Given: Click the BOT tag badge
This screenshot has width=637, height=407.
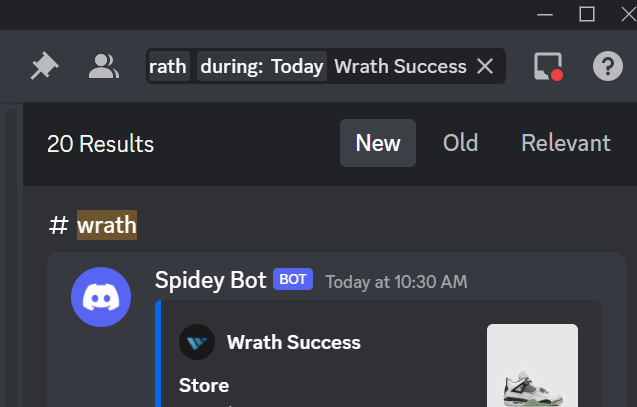Looking at the screenshot, I should coord(292,279).
